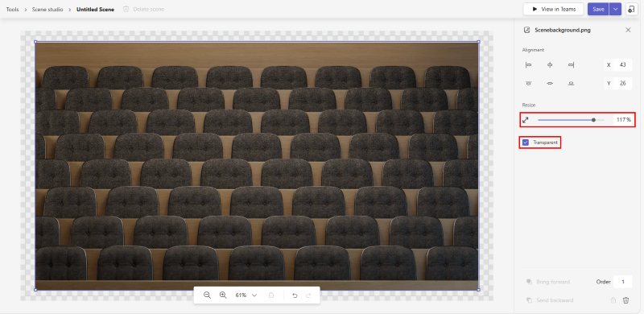Image resolution: width=644 pixels, height=314 pixels.
Task: Align image to the top edge
Action: pos(528,84)
